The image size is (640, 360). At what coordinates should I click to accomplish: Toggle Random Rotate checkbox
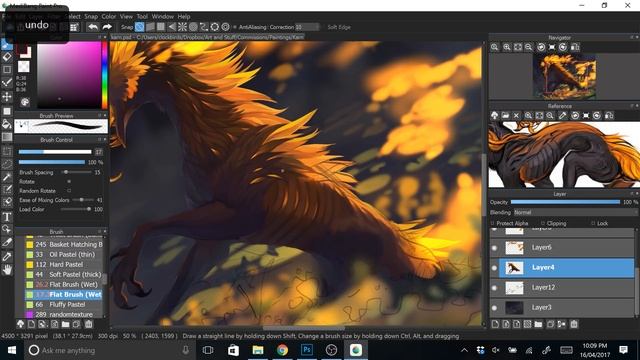point(69,191)
